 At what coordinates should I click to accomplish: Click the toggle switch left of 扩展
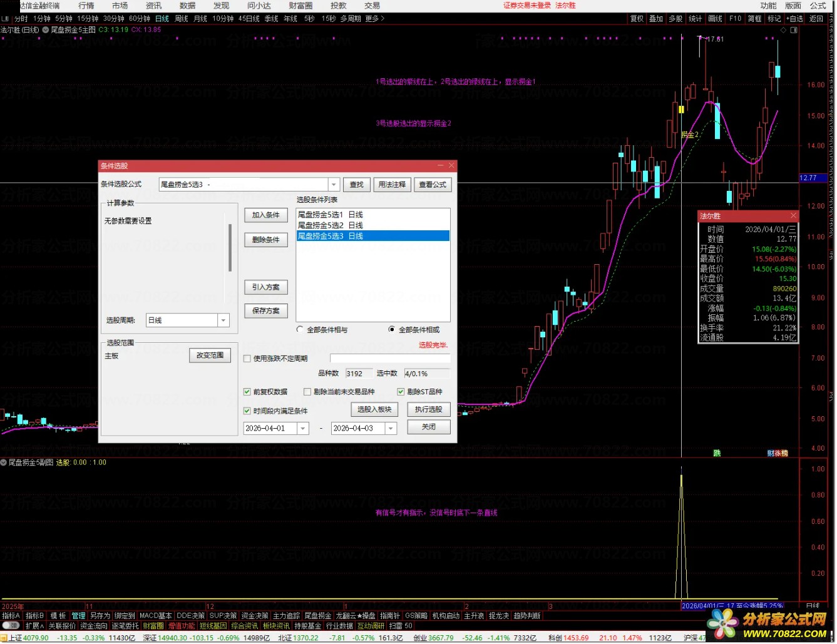coord(11,626)
